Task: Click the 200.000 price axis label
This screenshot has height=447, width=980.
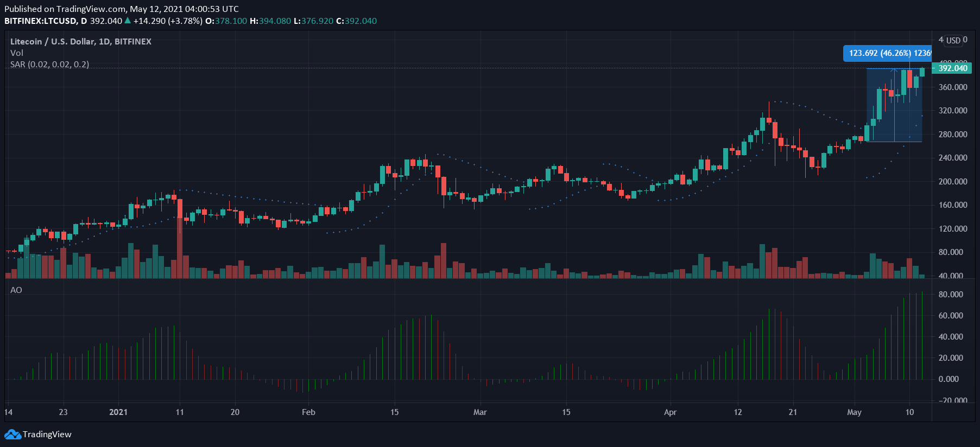Action: coord(953,182)
